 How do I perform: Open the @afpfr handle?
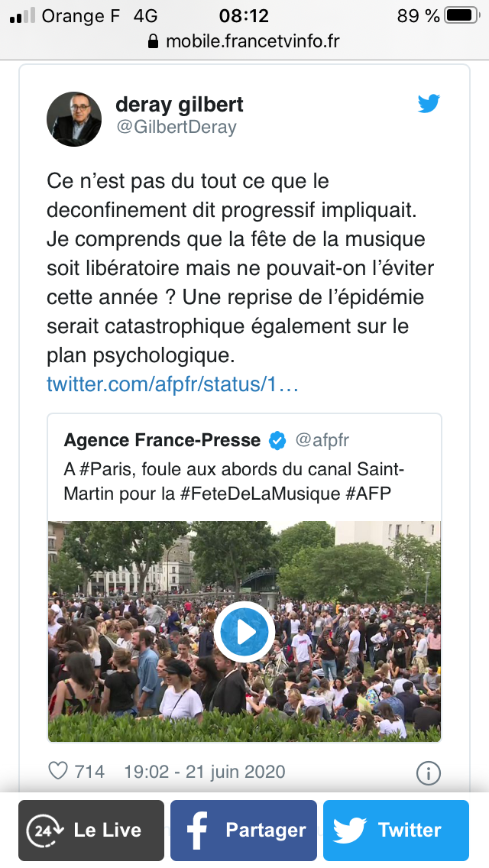pos(322,441)
